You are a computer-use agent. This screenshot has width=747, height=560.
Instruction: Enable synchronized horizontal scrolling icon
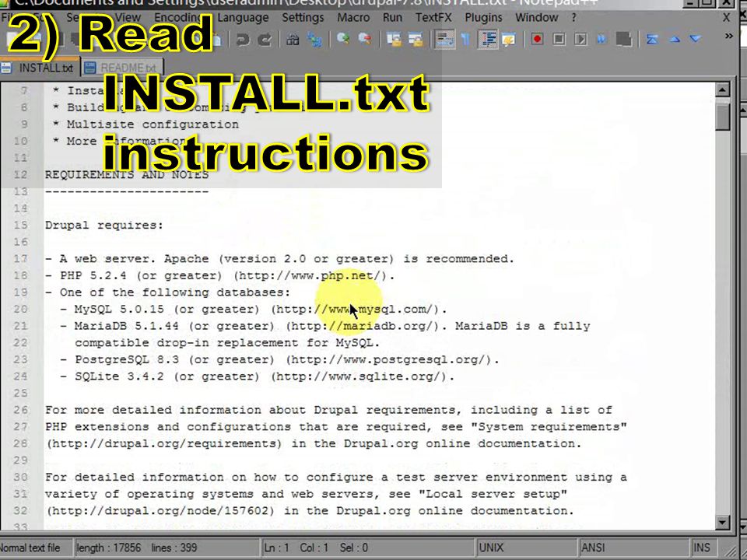click(416, 40)
